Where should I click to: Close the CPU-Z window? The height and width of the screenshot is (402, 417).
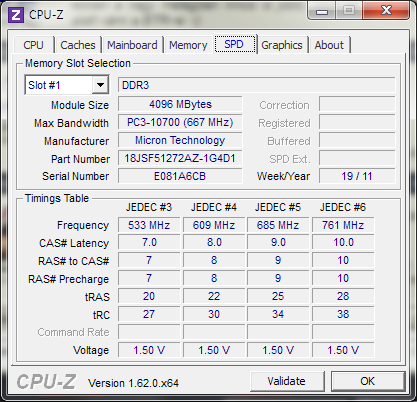pyautogui.click(x=386, y=11)
